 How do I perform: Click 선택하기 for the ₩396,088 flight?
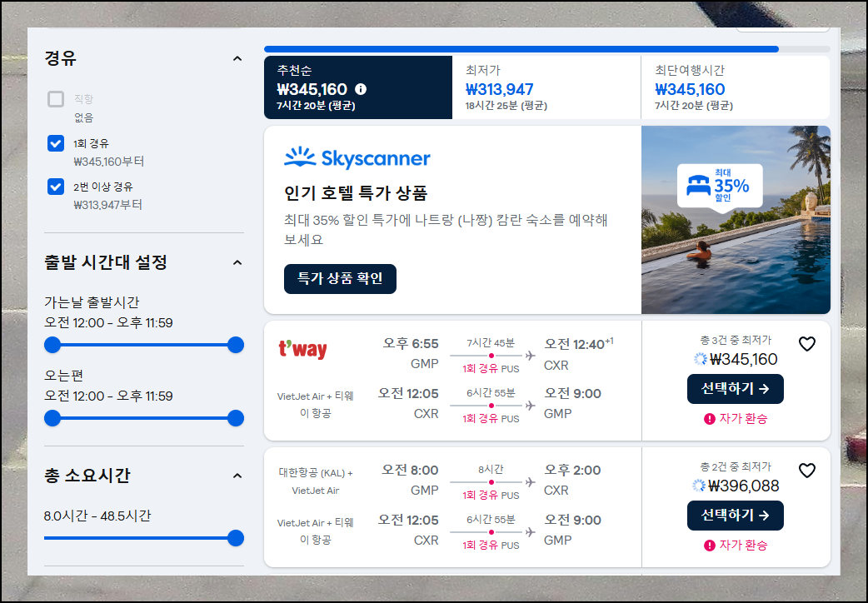(x=736, y=516)
